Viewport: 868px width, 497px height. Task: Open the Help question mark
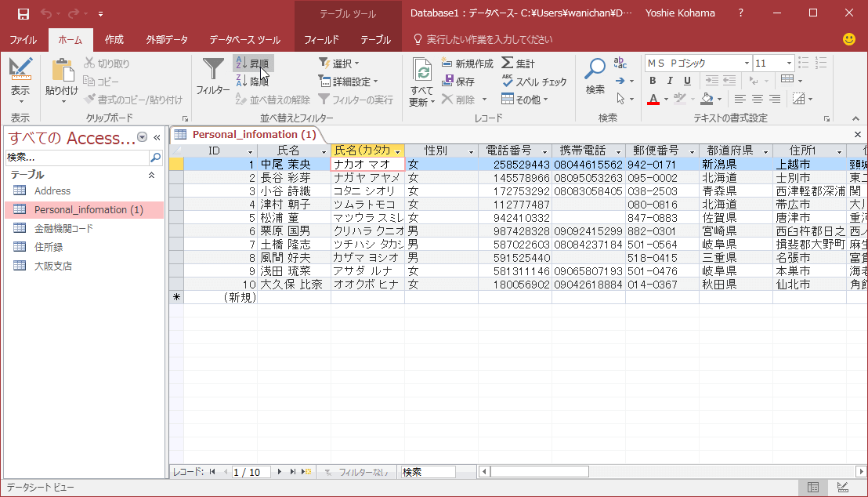(740, 13)
